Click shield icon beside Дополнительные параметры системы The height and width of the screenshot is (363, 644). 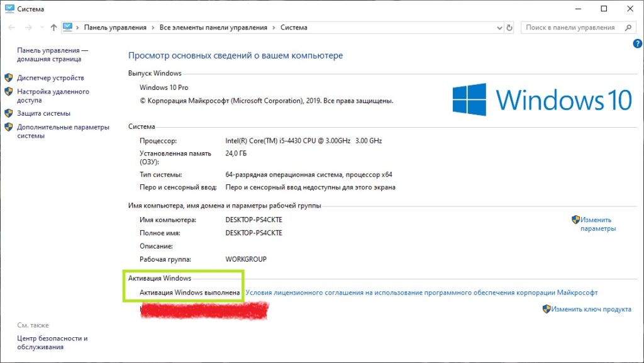9,127
